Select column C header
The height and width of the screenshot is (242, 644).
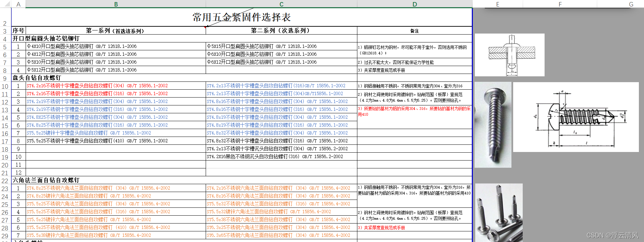coord(281,4)
